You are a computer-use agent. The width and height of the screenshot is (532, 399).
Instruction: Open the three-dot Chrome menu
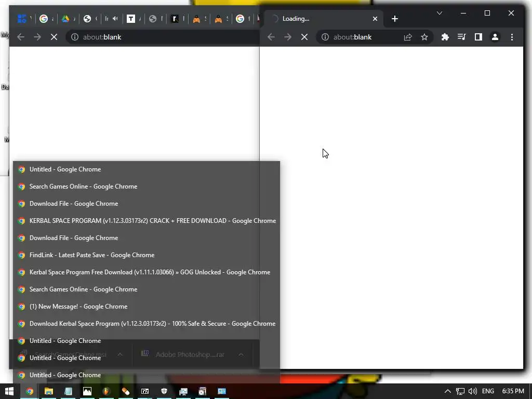(x=512, y=37)
